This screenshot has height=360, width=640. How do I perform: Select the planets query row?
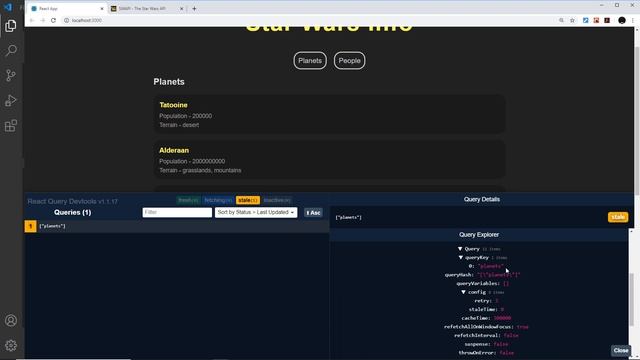pos(177,226)
